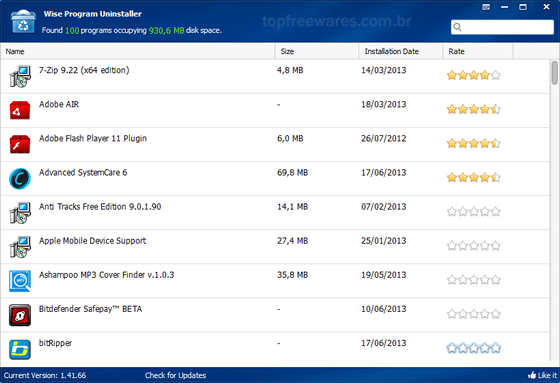Rate bitRipper using its stars
Image resolution: width=560 pixels, height=383 pixels.
(x=474, y=348)
